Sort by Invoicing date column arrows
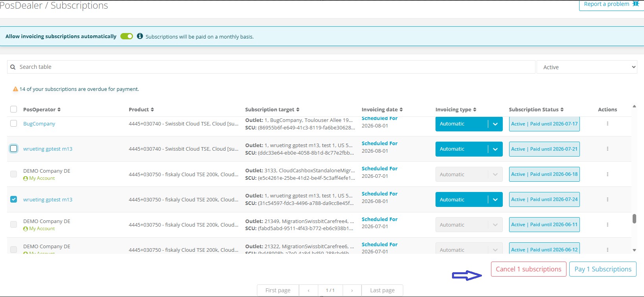Viewport: 644px width, 297px height. pos(401,110)
